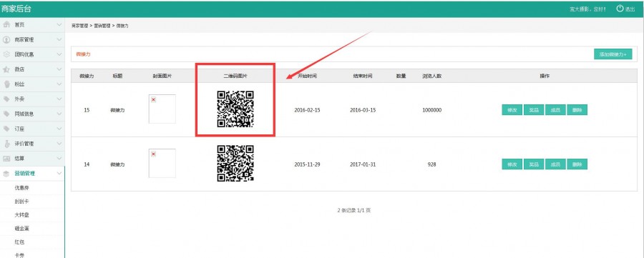Screen dimensions: 644x258
Task: Click the broken cover image in row 14
Action: (162, 163)
